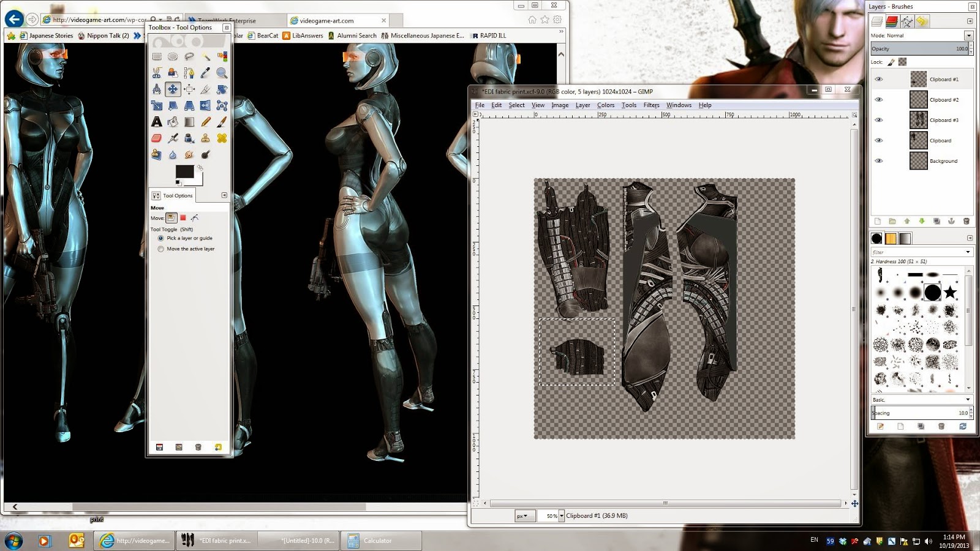The image size is (980, 551).
Task: Open the Filters menu
Action: pos(651,105)
